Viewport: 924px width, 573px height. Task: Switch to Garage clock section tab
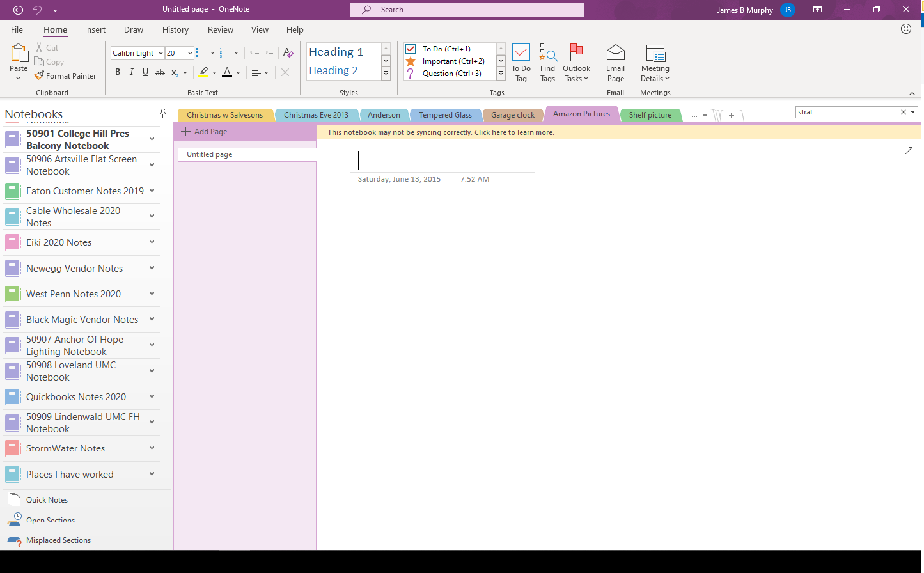pyautogui.click(x=513, y=115)
